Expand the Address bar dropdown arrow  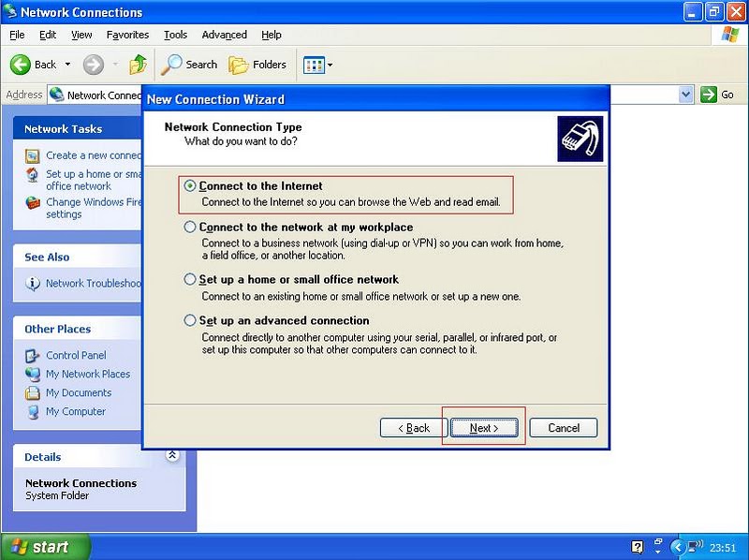[685, 95]
